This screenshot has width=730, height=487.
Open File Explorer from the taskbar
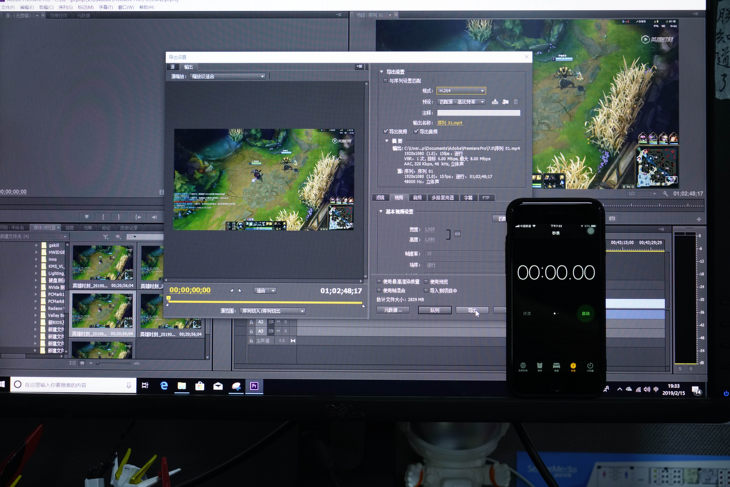[x=182, y=386]
